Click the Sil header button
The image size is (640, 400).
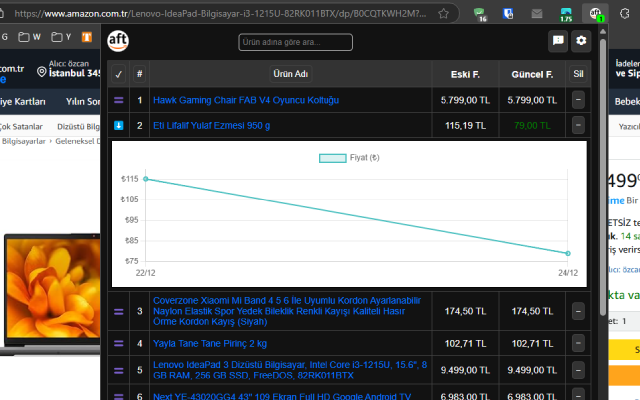578,74
